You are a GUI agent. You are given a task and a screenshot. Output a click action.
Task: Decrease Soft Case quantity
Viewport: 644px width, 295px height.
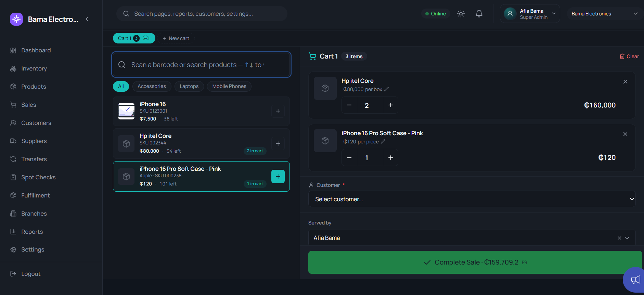(349, 158)
